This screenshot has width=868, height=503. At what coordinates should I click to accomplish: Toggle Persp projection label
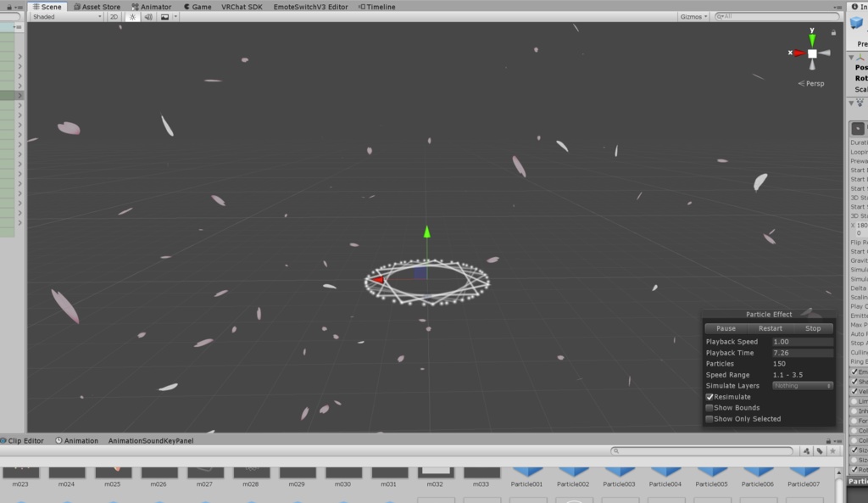(811, 84)
